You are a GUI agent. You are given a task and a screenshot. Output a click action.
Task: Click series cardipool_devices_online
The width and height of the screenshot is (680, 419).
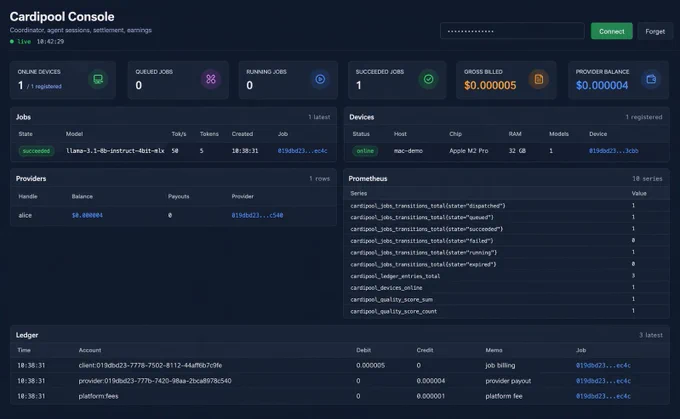[386, 288]
